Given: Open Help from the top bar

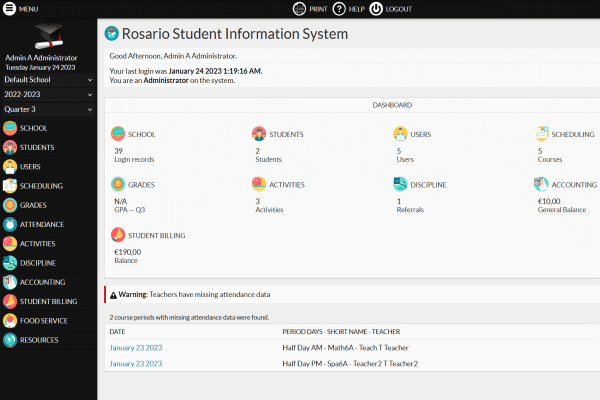Looking at the screenshot, I should (339, 9).
